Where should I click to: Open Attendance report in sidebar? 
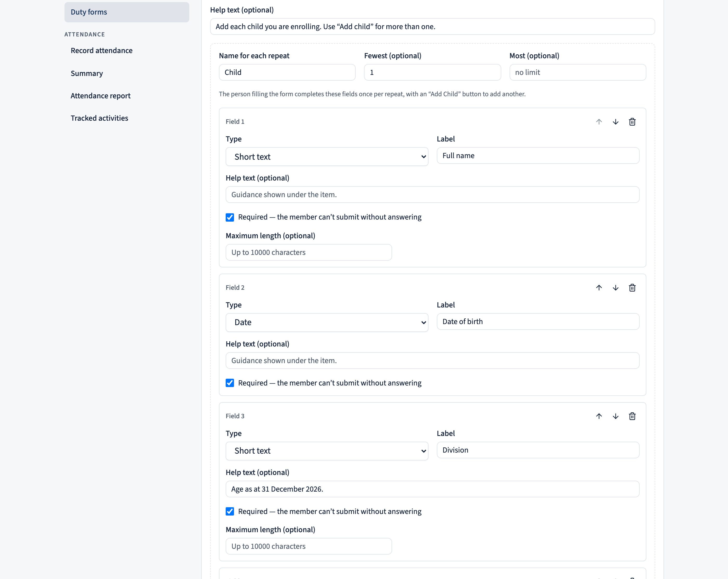101,96
